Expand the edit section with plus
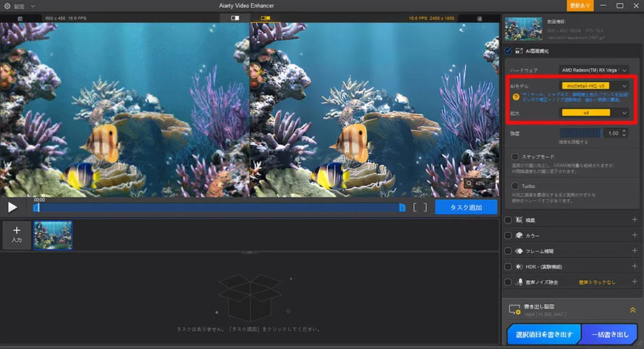The width and height of the screenshot is (644, 349). (634, 219)
